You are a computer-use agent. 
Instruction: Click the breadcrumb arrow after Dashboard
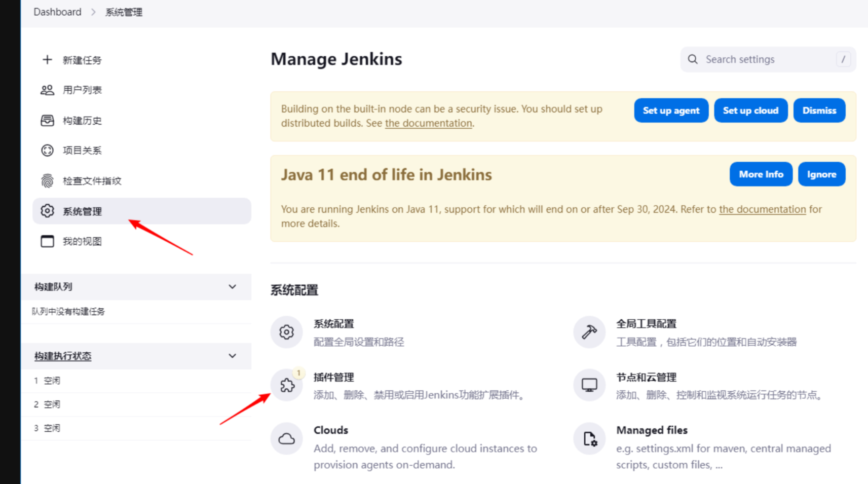pyautogui.click(x=93, y=12)
